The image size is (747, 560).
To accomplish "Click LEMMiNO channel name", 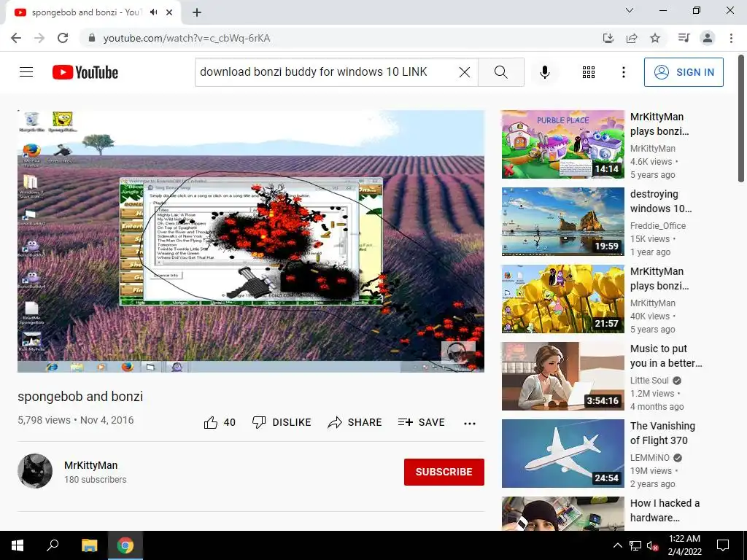I will tap(650, 458).
